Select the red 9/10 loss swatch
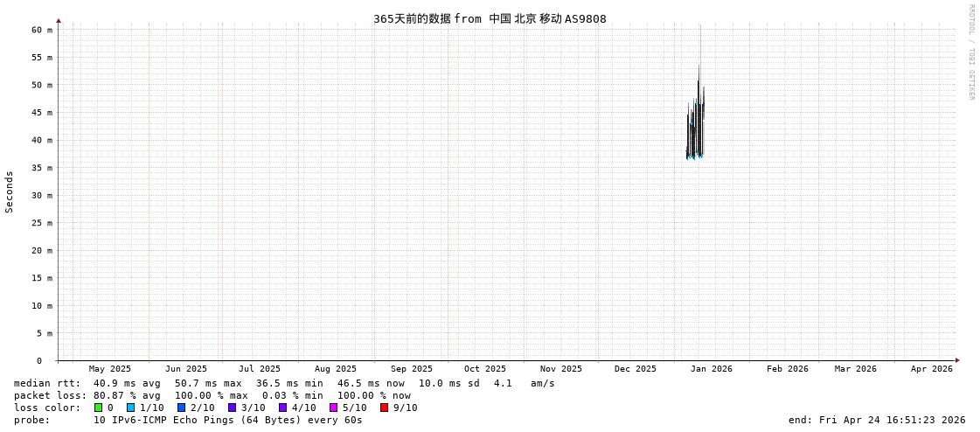Screen dimensions: 980x432 pos(385,408)
